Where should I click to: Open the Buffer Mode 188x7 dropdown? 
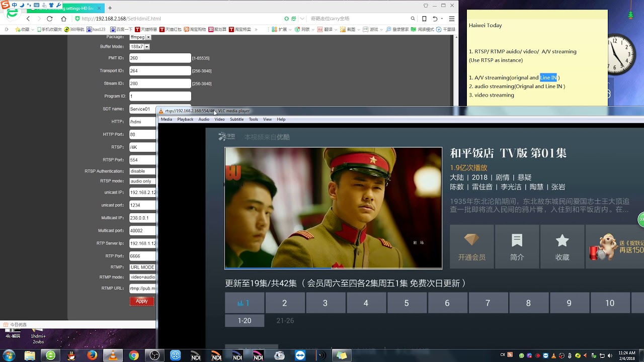click(139, 47)
